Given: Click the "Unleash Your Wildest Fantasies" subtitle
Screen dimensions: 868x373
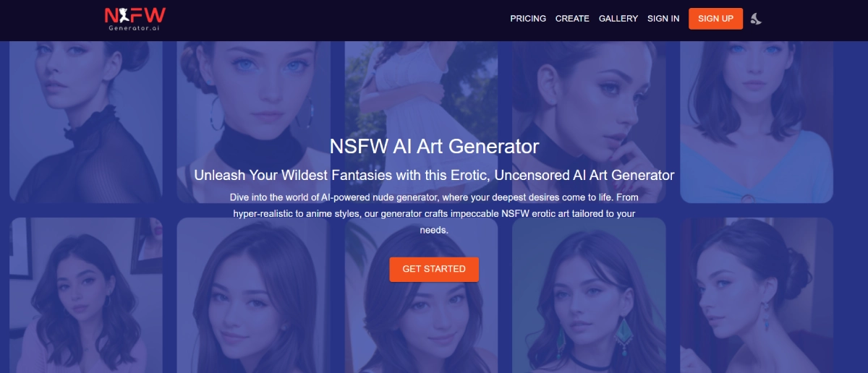Looking at the screenshot, I should (x=434, y=175).
